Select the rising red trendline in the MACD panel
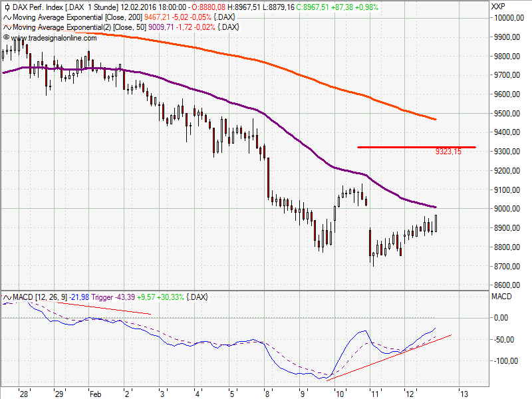This screenshot has width=532, height=399. click(x=392, y=356)
